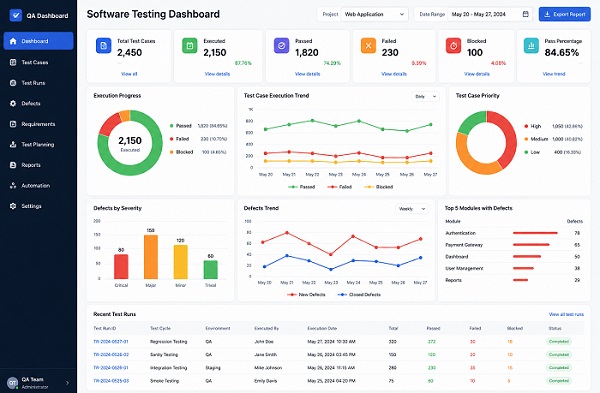Click the green Executed card icon
Viewport: 600px width, 393px height.
[189, 46]
